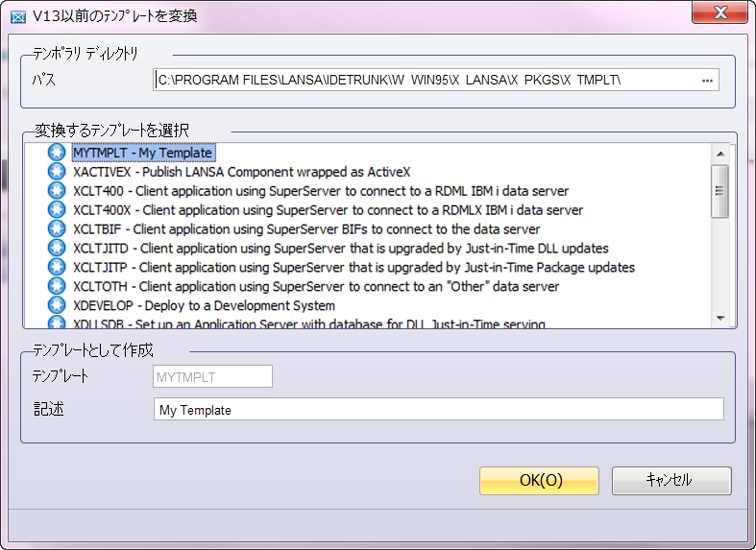Open path browse ellipsis button
Screen dimensions: 756x550
pyautogui.click(x=707, y=81)
